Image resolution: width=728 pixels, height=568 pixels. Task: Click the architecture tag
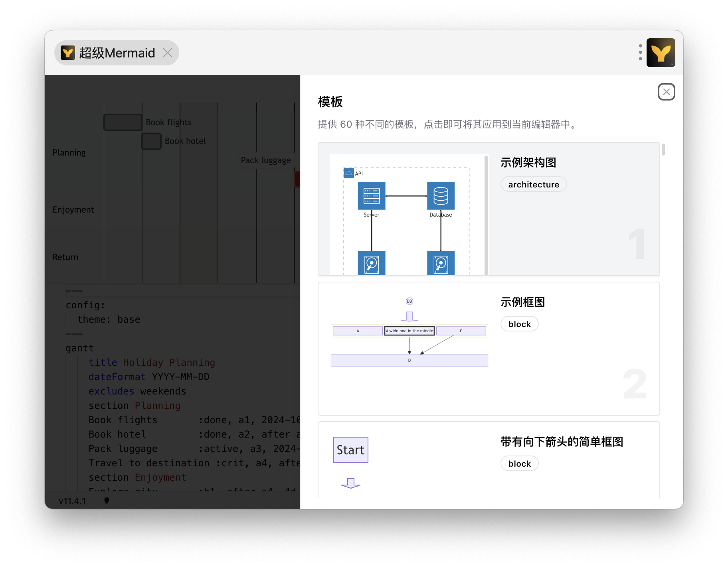533,184
